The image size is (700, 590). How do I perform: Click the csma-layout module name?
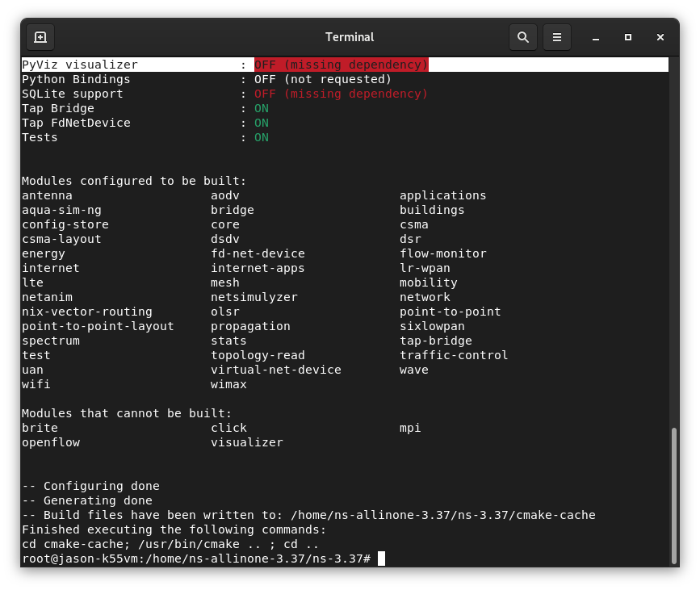[61, 239]
